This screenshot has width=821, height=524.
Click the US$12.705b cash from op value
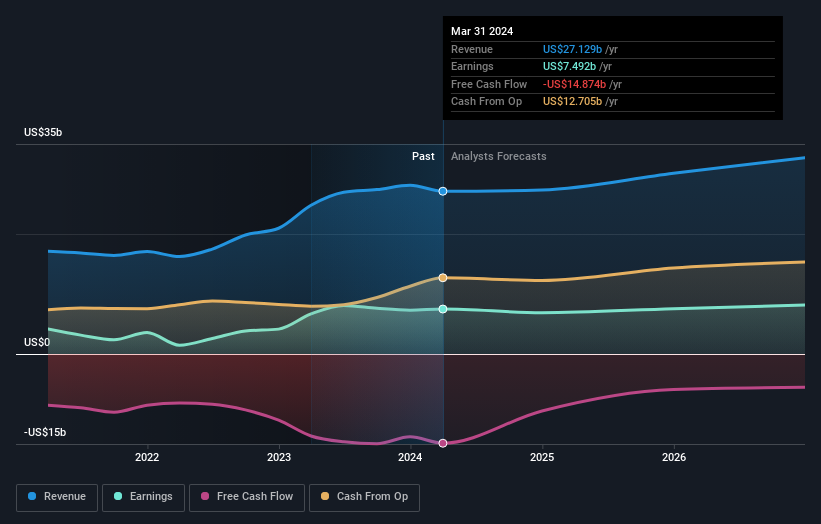572,102
